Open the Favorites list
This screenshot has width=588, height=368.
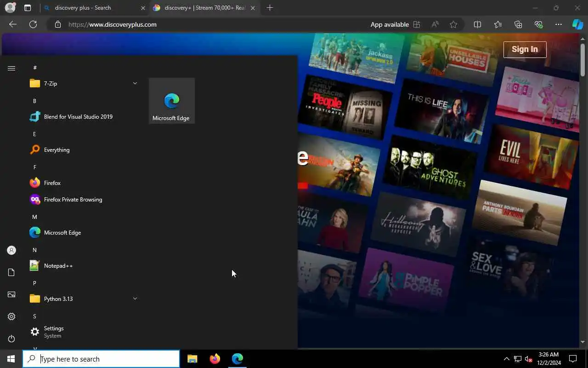(498, 24)
